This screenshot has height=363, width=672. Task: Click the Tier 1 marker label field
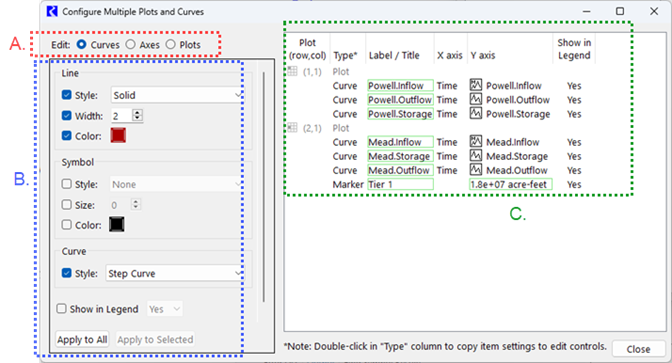coord(400,184)
